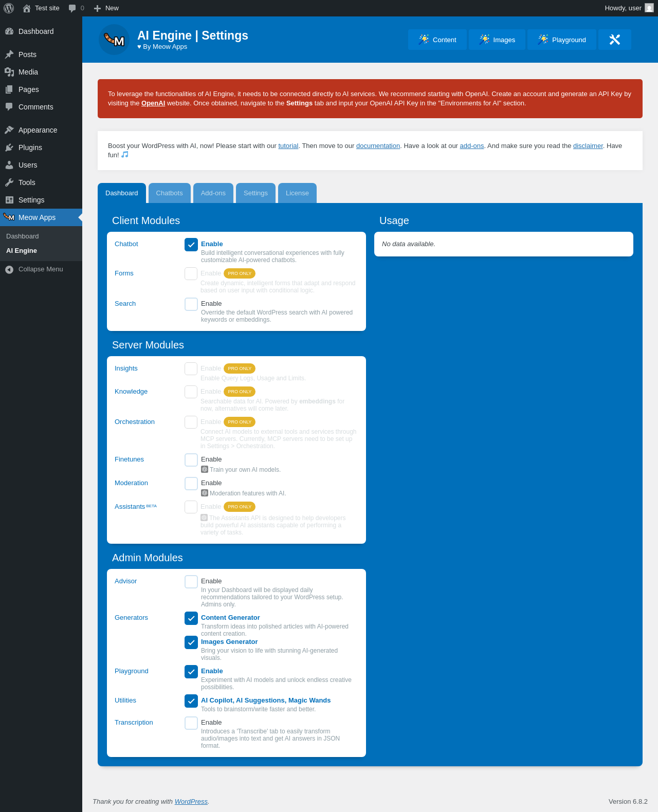
Task: Click the Collapse Menu arrow icon
Action: pos(9,269)
